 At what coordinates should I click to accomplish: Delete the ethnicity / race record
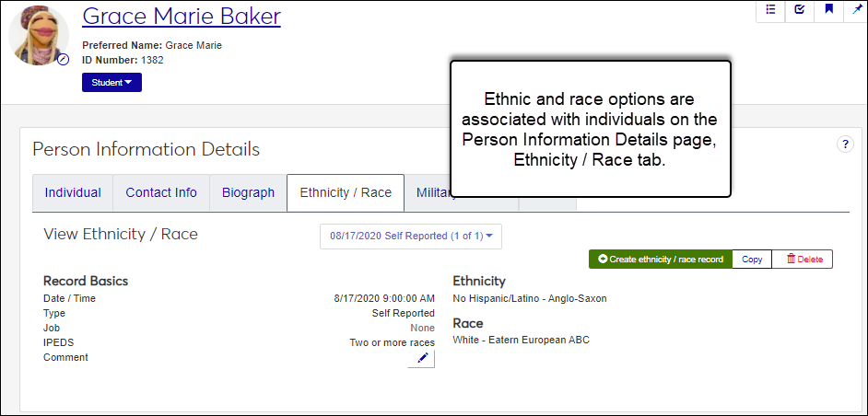coord(803,260)
